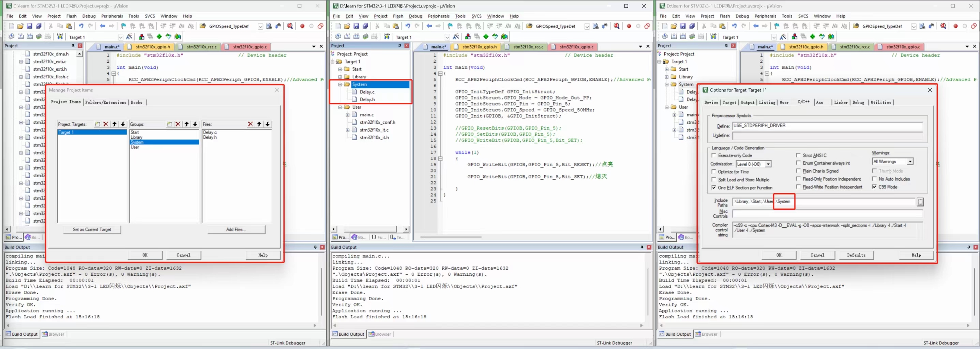Collapse the User folder in the middle window's tree
Screen dimensions: 980x349
[x=340, y=107]
